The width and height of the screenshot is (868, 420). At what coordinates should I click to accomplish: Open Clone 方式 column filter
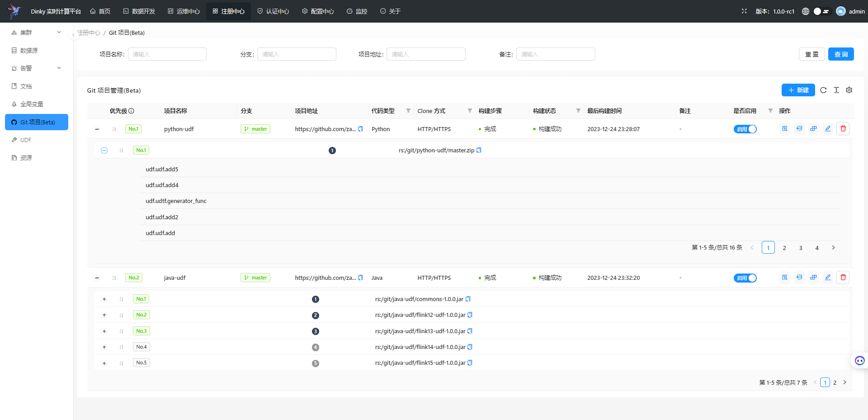(x=470, y=111)
